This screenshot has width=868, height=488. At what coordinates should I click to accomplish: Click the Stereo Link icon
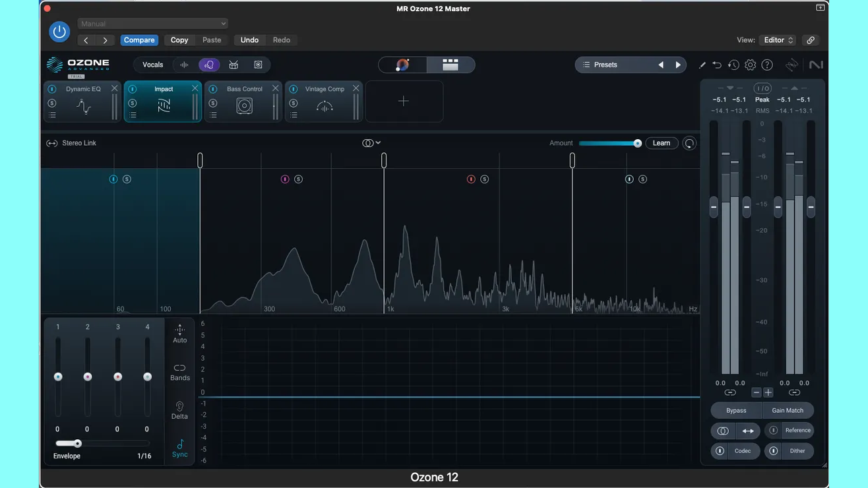coord(51,143)
